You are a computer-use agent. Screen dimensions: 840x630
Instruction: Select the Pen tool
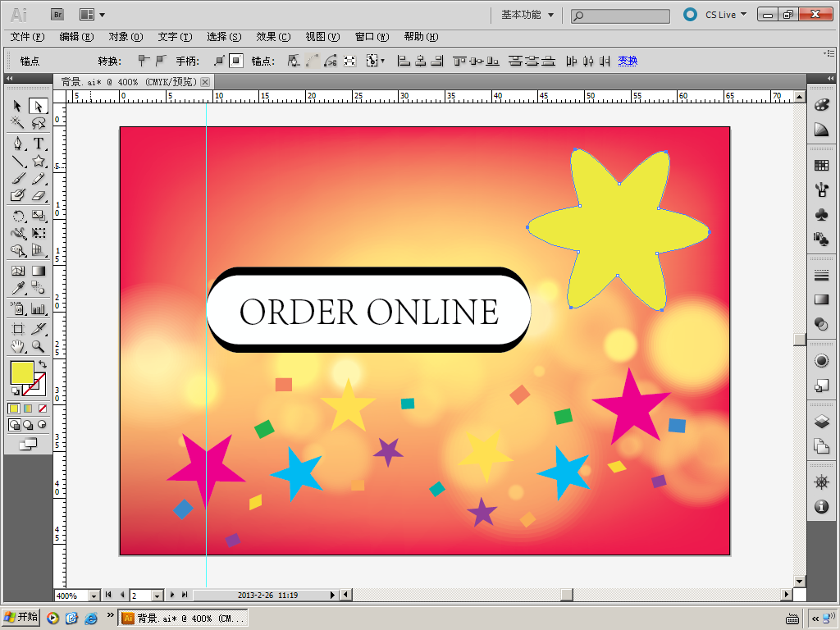pyautogui.click(x=18, y=144)
